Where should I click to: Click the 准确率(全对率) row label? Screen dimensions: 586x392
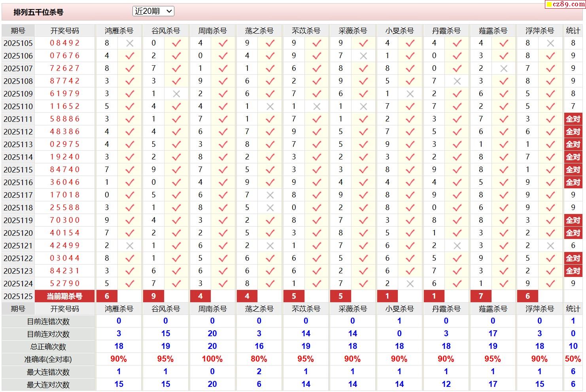(x=48, y=360)
